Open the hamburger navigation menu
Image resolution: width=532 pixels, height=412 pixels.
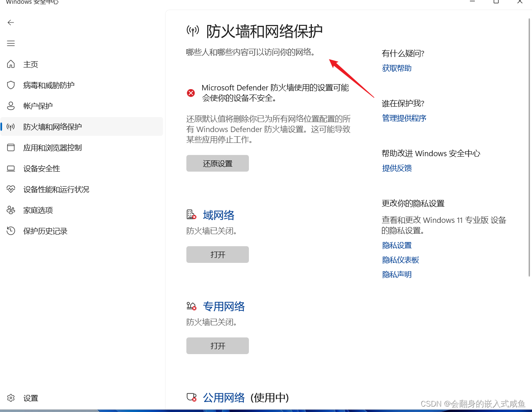coord(11,43)
